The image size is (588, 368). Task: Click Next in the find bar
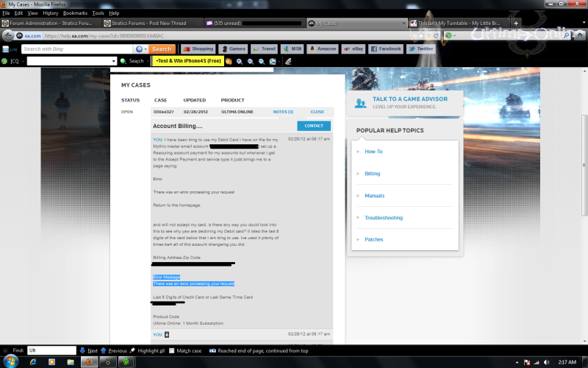click(x=88, y=351)
